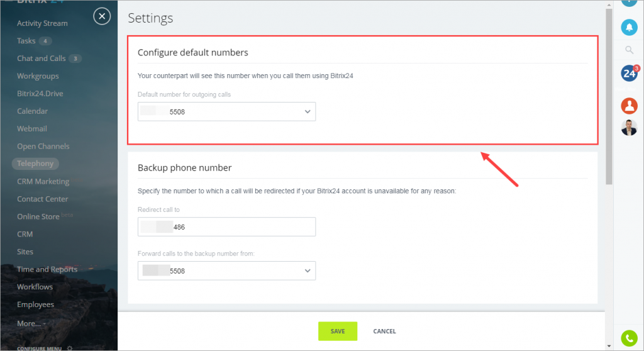Click the search magnifier icon
The height and width of the screenshot is (351, 644).
(629, 50)
